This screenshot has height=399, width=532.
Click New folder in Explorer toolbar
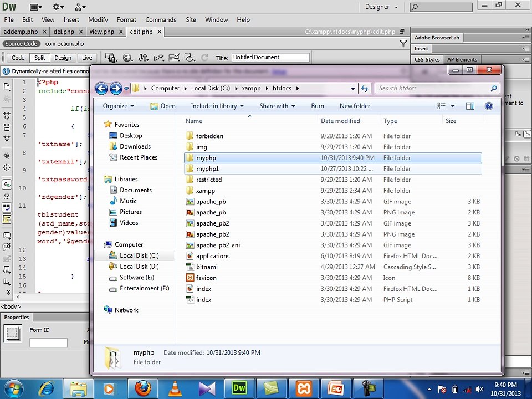pyautogui.click(x=355, y=106)
